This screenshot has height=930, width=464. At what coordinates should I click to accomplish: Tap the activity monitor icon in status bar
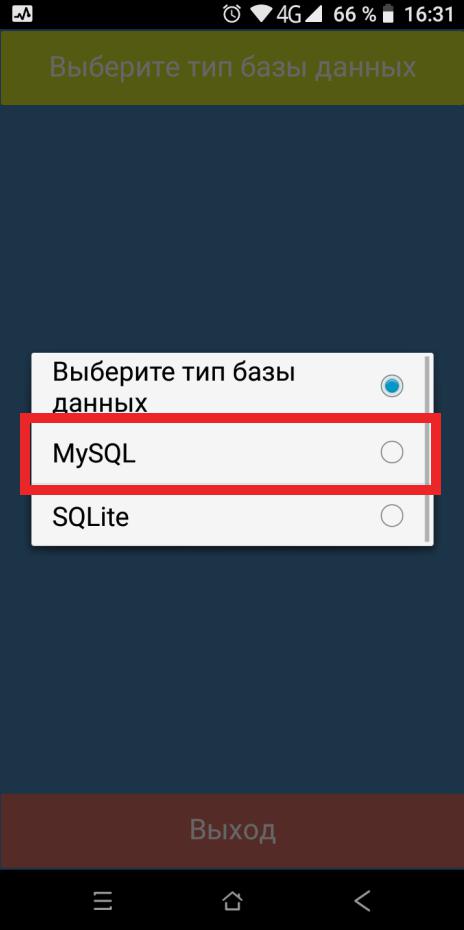(23, 15)
